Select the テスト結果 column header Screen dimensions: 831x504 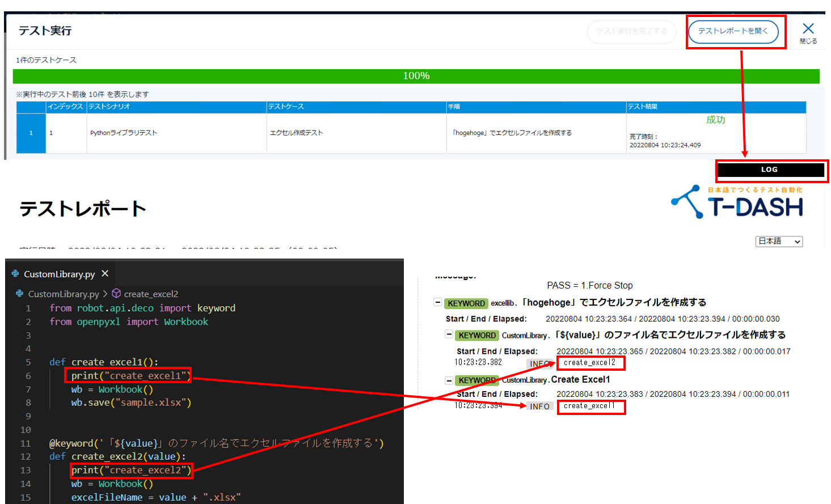coord(716,107)
